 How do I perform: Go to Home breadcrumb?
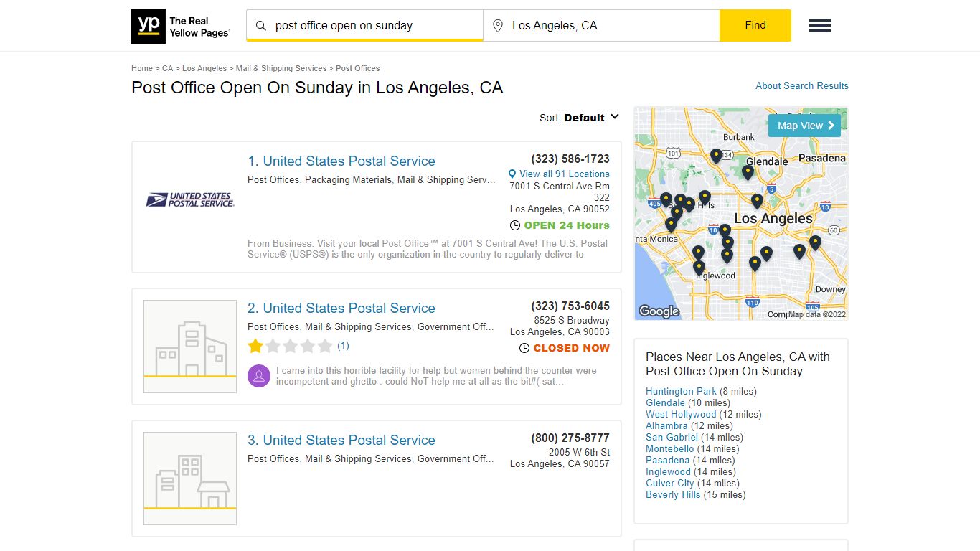pos(142,68)
